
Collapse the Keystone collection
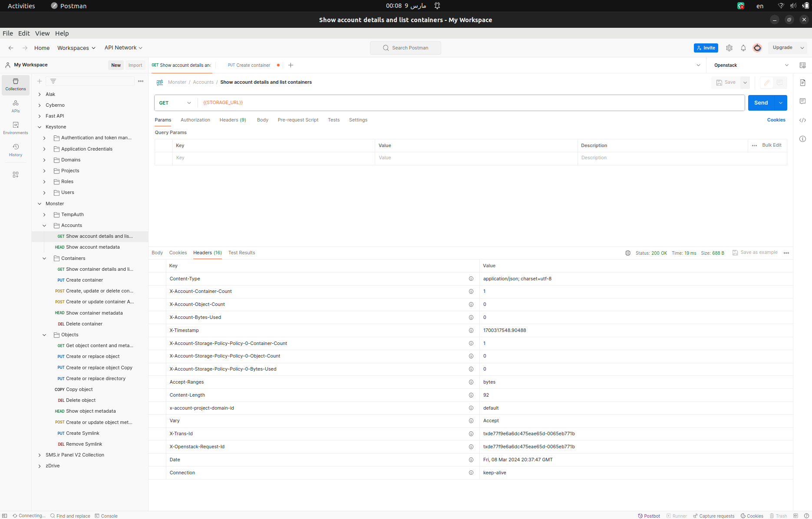40,127
